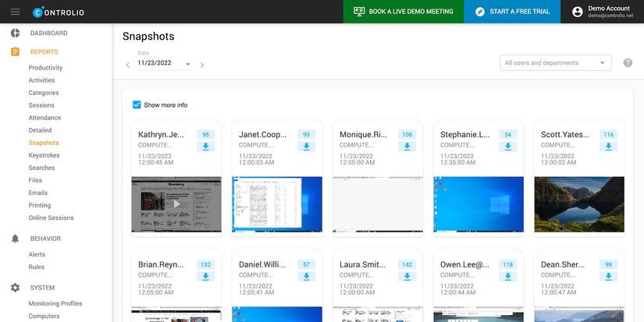This screenshot has width=644, height=322.
Task: Download Janet.Coop... snapshots
Action: [307, 147]
